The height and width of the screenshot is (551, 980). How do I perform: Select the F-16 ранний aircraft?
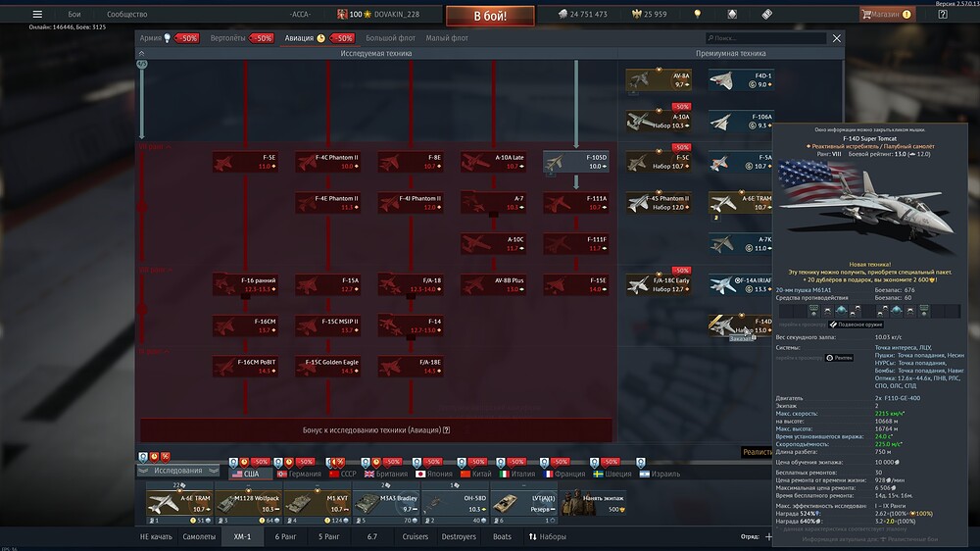point(245,284)
